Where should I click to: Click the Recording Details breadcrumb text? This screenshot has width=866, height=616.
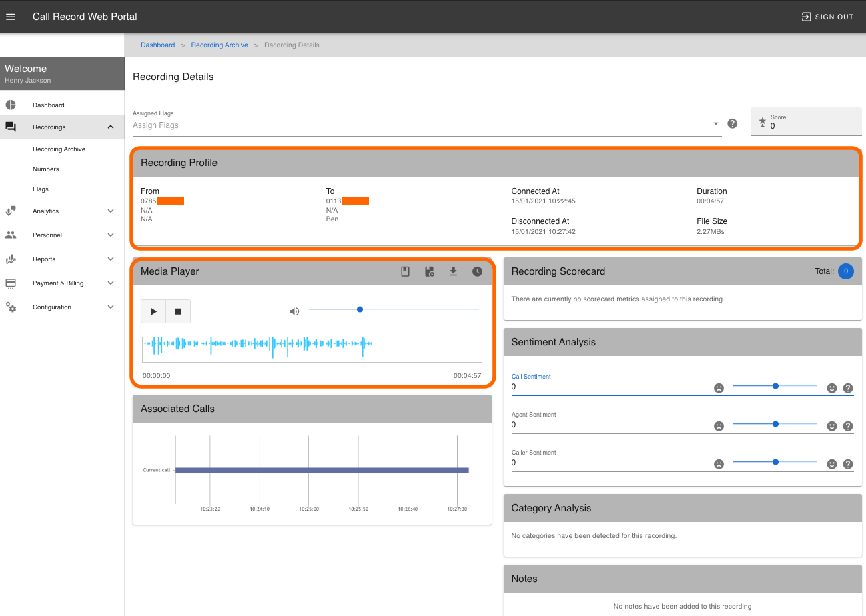pyautogui.click(x=292, y=45)
